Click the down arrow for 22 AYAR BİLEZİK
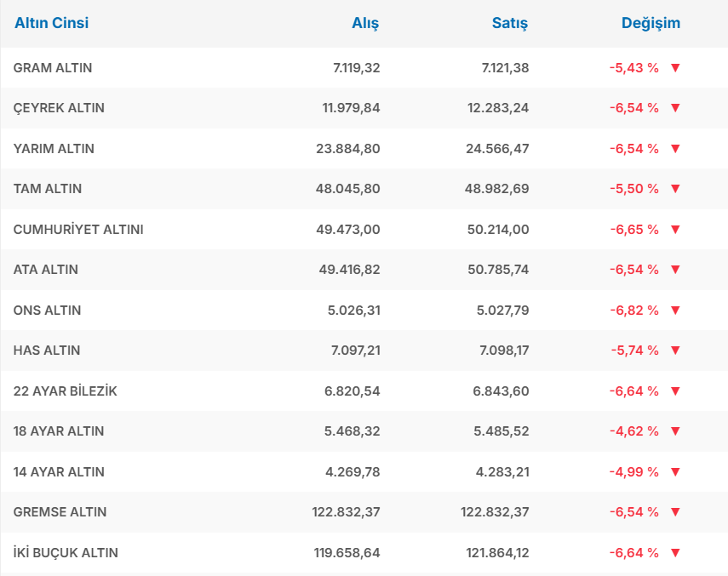Image resolution: width=728 pixels, height=576 pixels. click(x=675, y=391)
